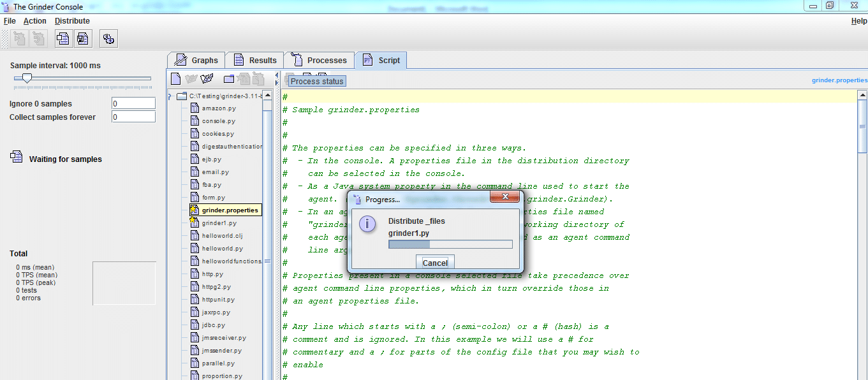Click the info icon in the Progress dialog
Image resolution: width=868 pixels, height=380 pixels.
click(367, 225)
